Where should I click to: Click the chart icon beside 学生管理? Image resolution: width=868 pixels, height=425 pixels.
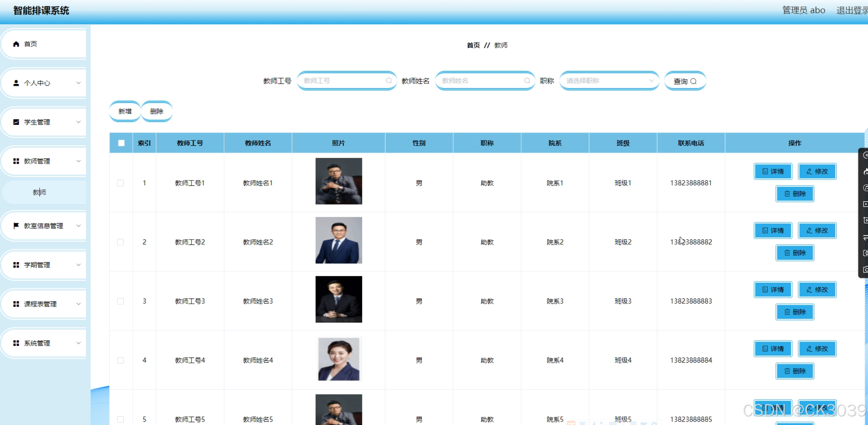tap(16, 122)
